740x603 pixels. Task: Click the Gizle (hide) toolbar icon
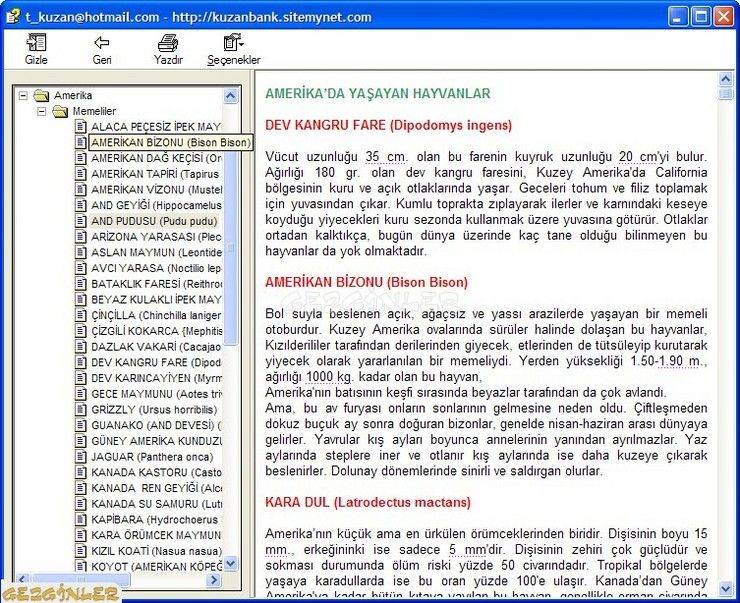(x=36, y=43)
